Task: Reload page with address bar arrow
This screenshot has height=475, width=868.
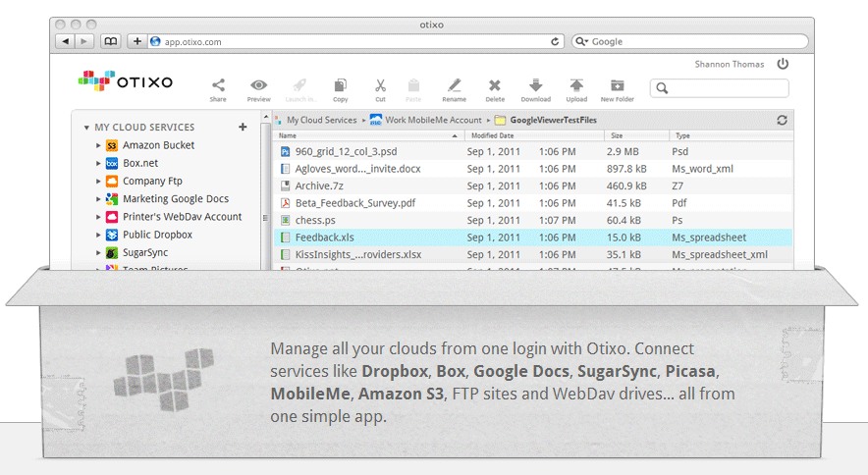Action: pos(555,41)
